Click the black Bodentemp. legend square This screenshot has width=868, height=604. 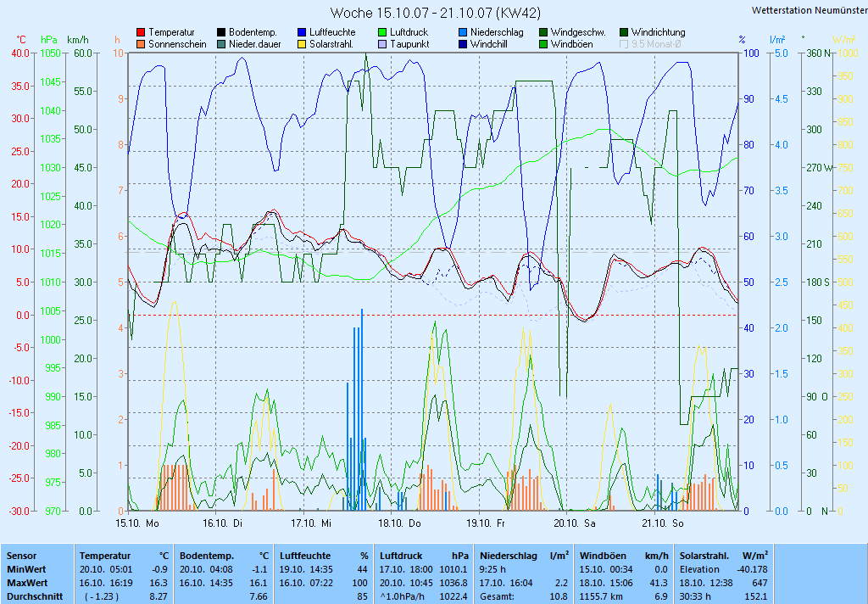(221, 32)
